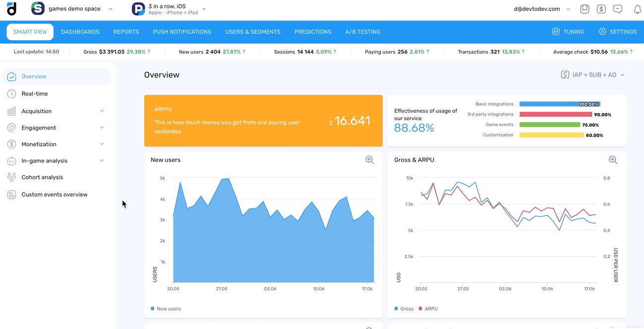644x329 pixels.
Task: Click the SMART VIEW button
Action: pos(30,31)
